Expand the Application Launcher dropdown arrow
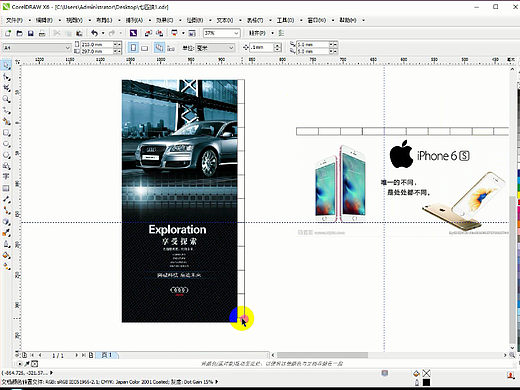The image size is (520, 390). tap(183, 33)
